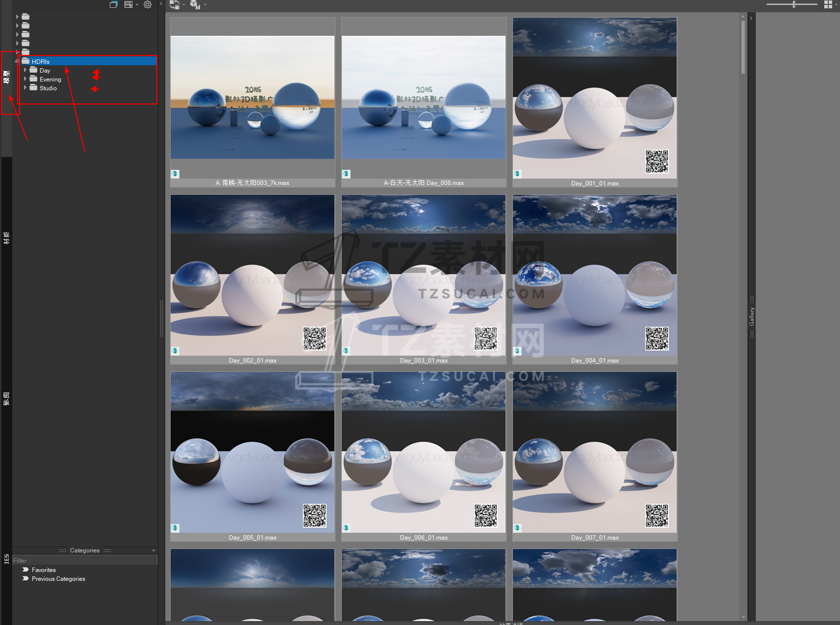Click the 3ds Max badge on Day_007_01.max
This screenshot has height=625, width=840.
(x=517, y=528)
